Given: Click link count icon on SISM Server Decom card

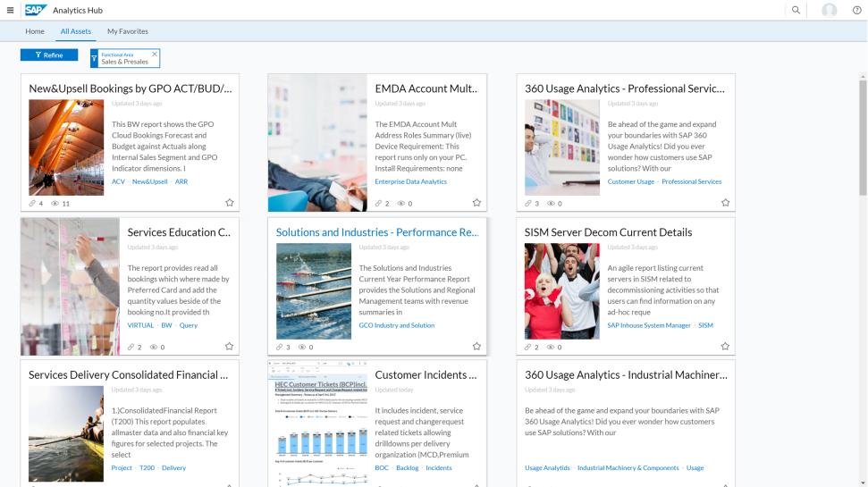Looking at the screenshot, I should coord(528,347).
